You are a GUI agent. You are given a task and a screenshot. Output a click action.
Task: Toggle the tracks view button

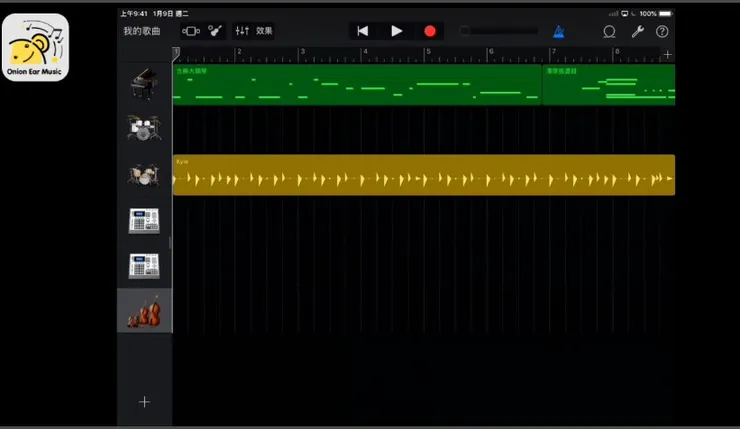(190, 31)
